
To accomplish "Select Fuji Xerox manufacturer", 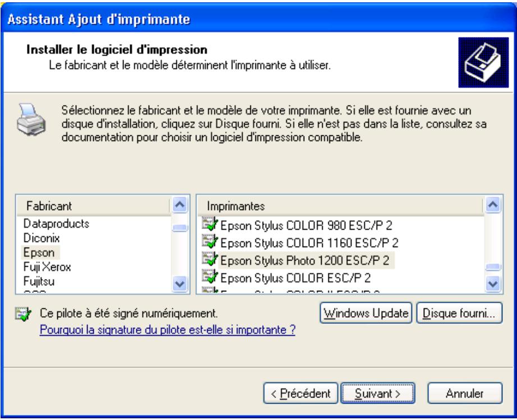I will click(47, 267).
